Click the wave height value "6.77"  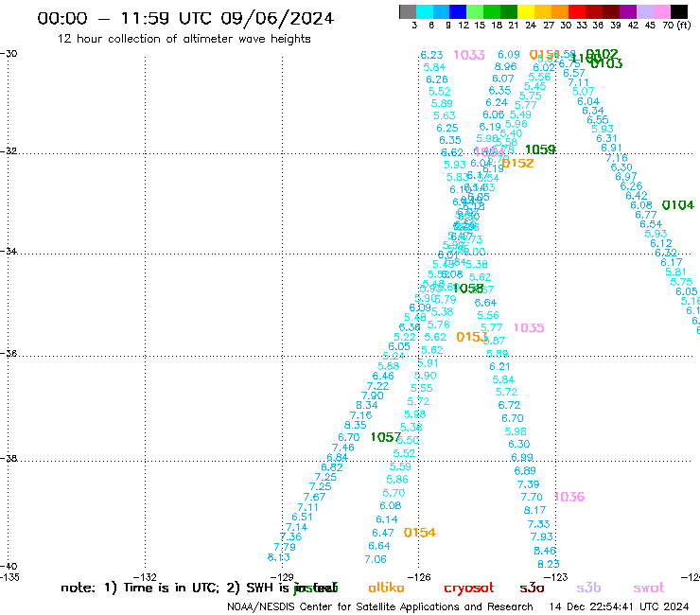tap(646, 215)
